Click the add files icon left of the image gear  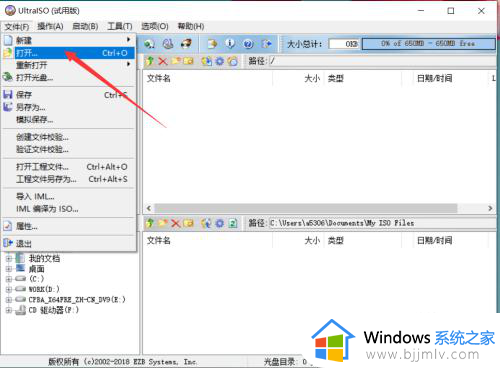[x=207, y=61]
